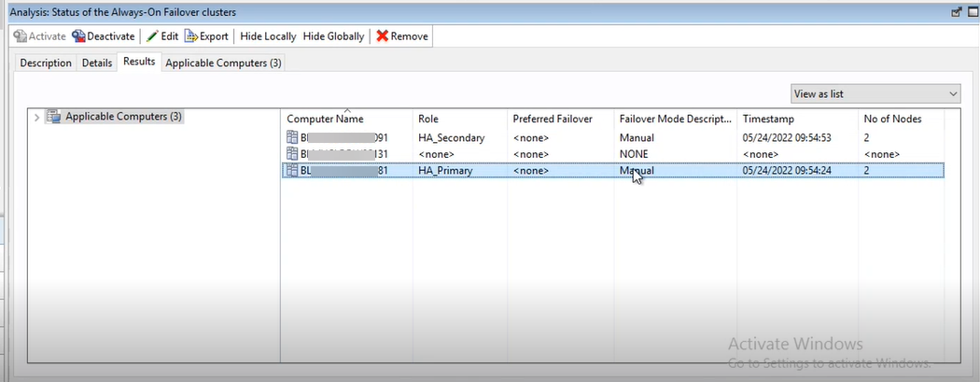Open the View as list dropdown

[875, 93]
